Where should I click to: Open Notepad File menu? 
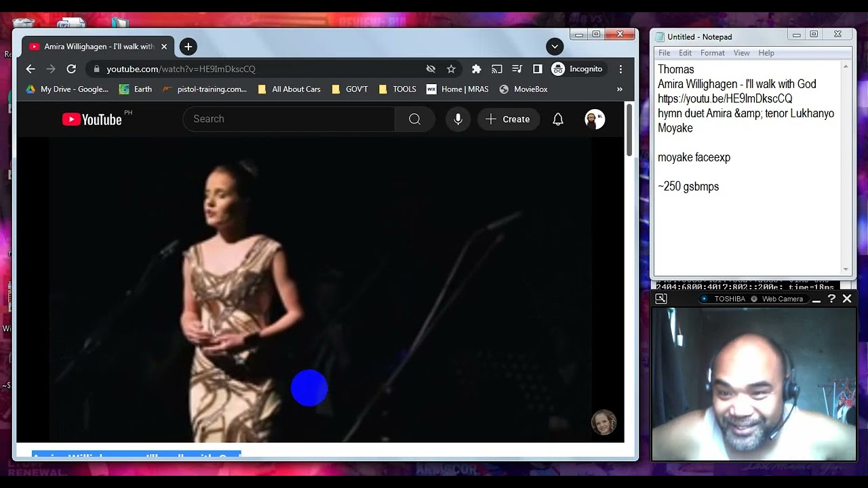click(x=665, y=53)
